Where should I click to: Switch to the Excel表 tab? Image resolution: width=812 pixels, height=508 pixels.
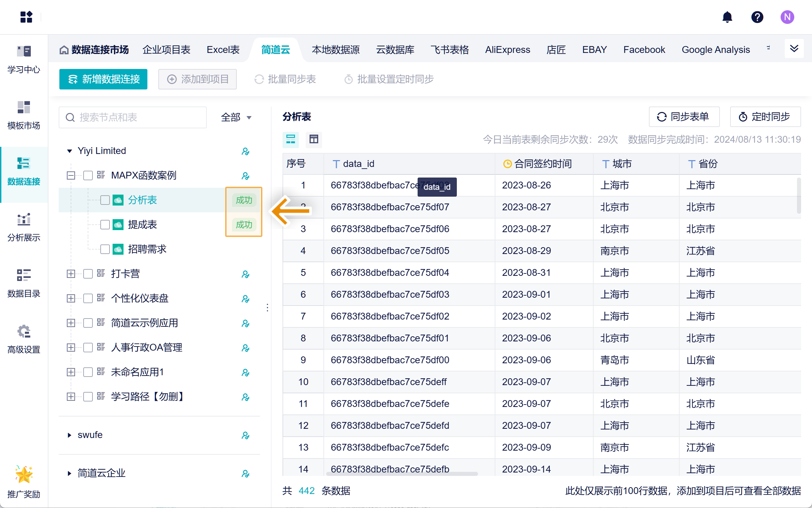[x=223, y=50]
